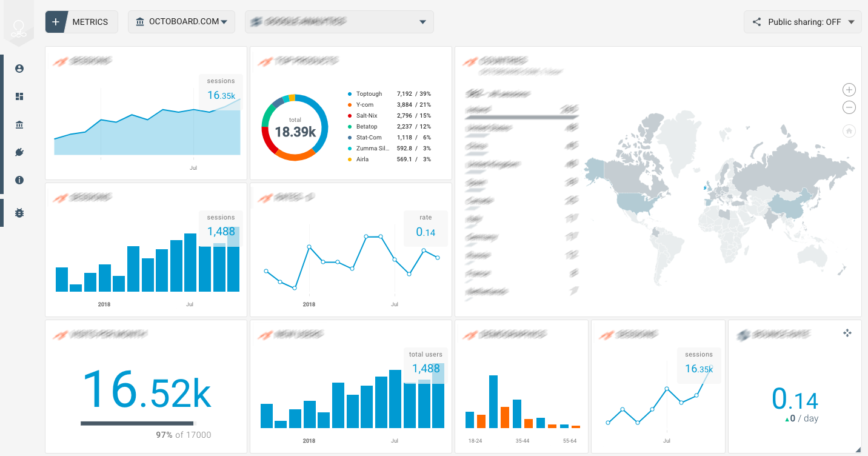Select the integrations plug icon in sidebar
This screenshot has width=868, height=456.
[x=19, y=152]
